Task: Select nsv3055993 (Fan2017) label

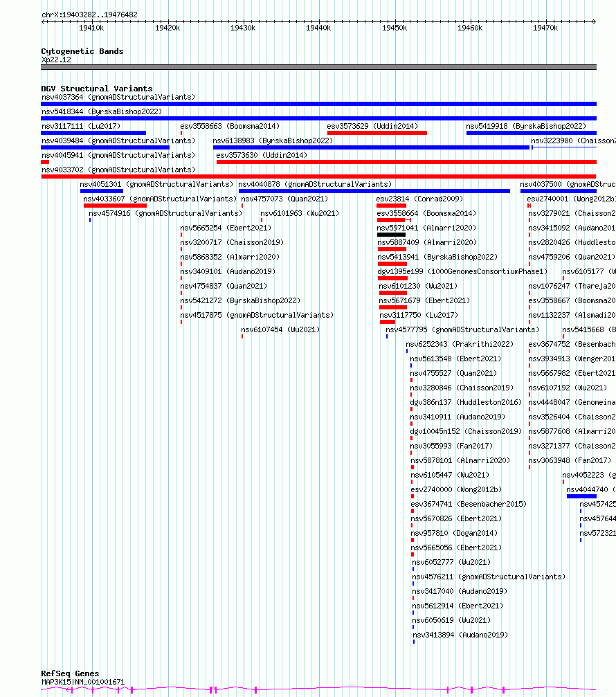Action: click(x=451, y=446)
